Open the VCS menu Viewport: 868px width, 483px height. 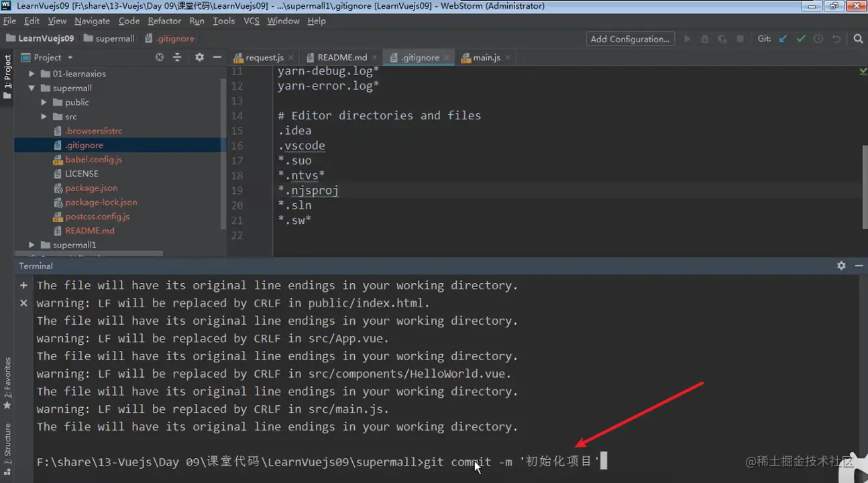[252, 21]
